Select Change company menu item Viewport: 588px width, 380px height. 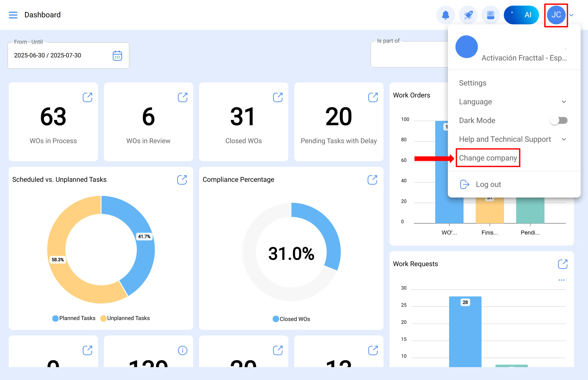488,158
